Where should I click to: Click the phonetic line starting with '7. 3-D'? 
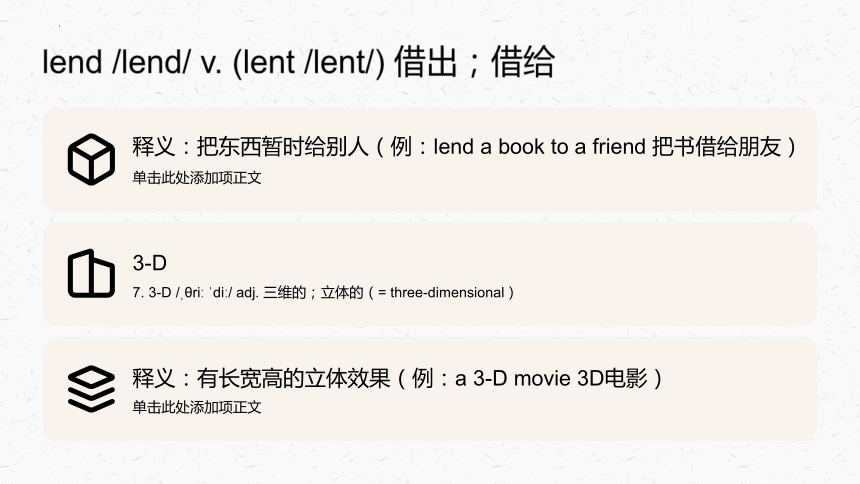pyautogui.click(x=323, y=292)
